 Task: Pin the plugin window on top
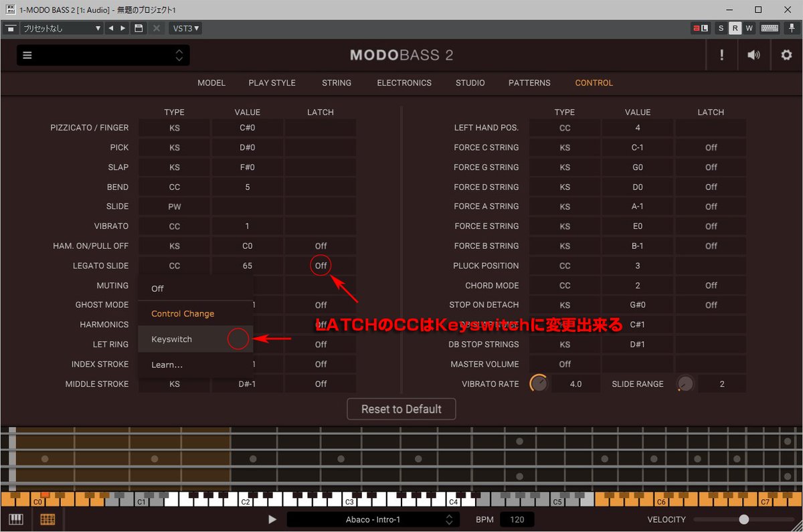792,28
